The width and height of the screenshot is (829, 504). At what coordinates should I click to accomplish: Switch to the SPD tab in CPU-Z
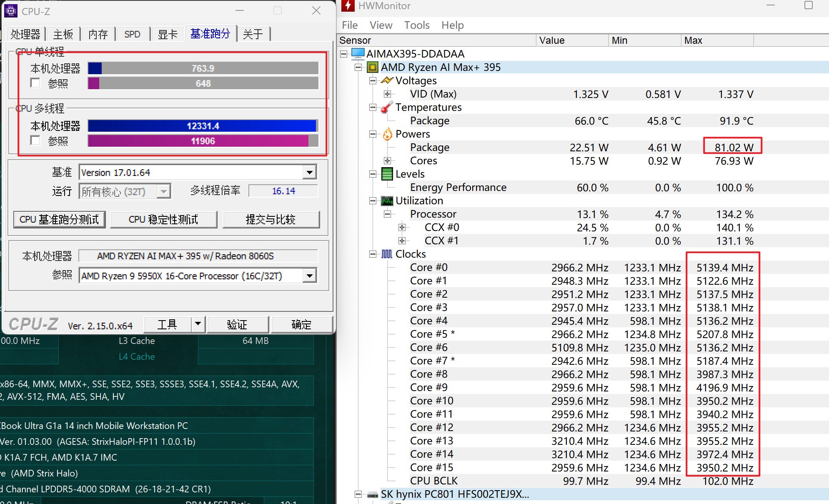[x=132, y=34]
